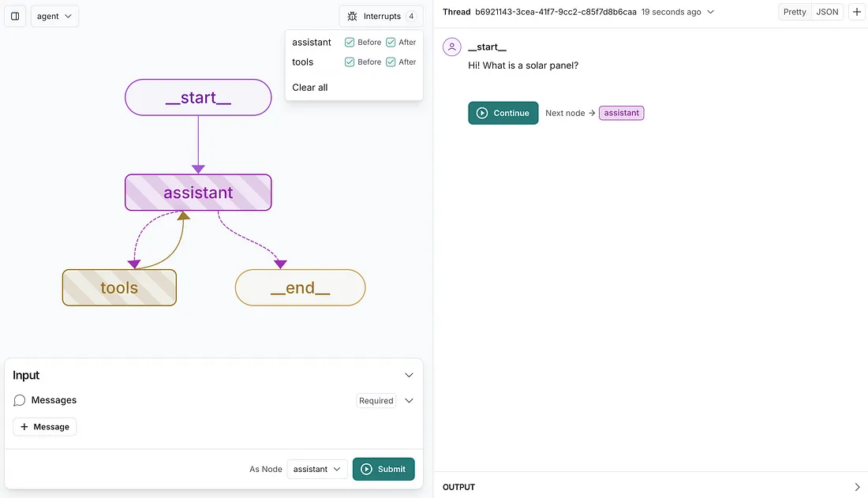Select the tools node in graph
868x498 pixels.
click(119, 287)
